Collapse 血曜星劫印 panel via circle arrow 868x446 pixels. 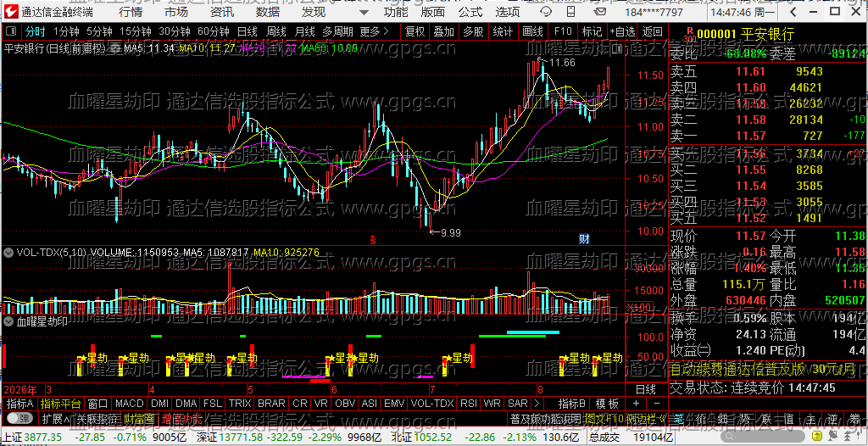click(8, 321)
